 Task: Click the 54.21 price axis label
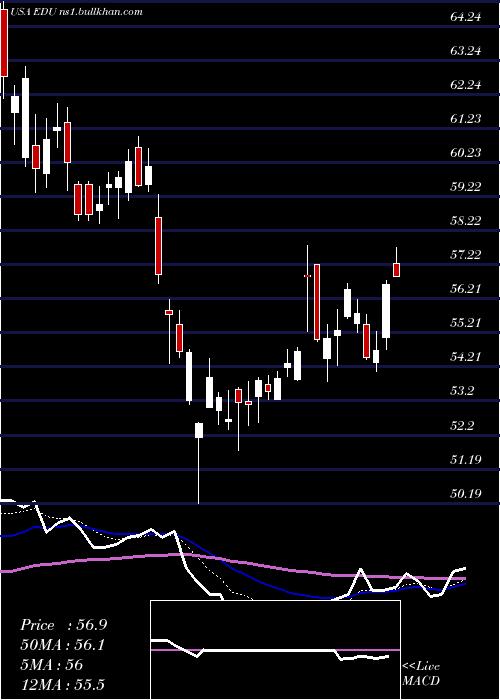466,356
